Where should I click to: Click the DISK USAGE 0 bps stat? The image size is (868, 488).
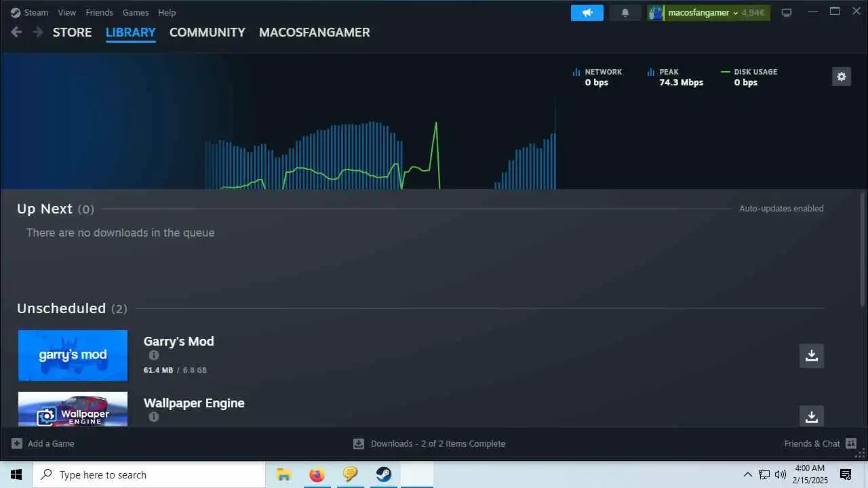[749, 77]
